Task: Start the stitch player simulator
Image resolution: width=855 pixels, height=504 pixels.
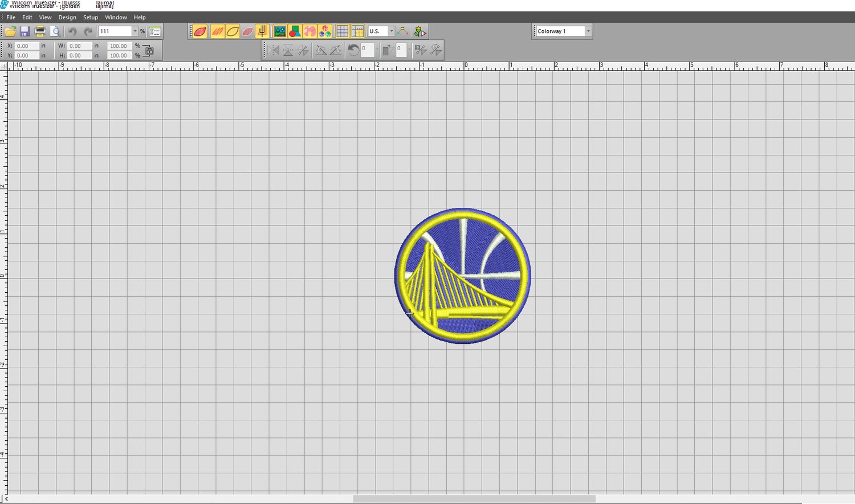Action: (420, 31)
